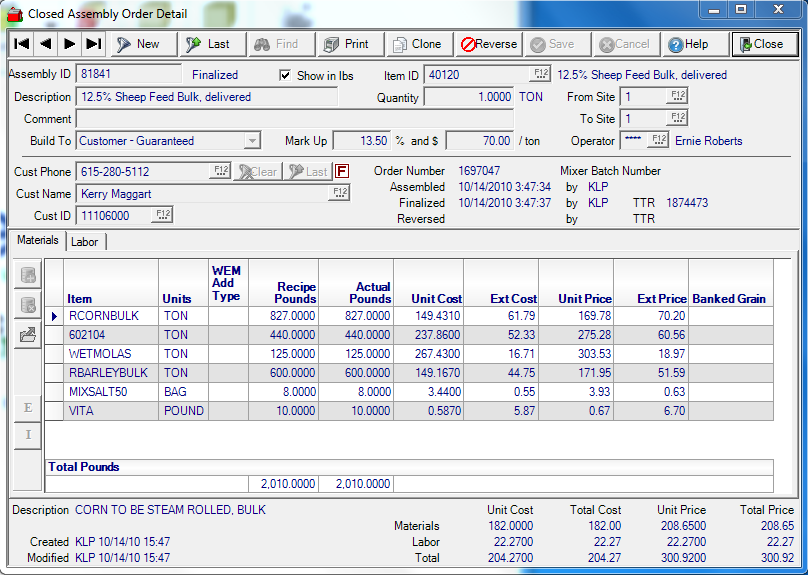Open the Build To dropdown
This screenshot has height=575, width=808.
coord(252,141)
